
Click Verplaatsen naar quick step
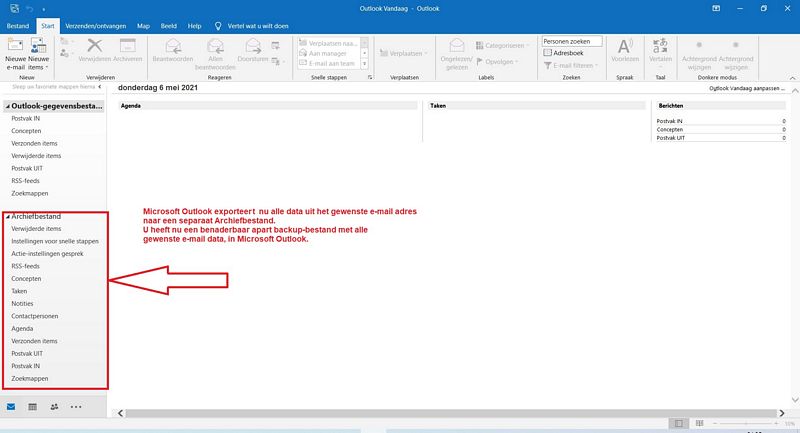tap(329, 43)
